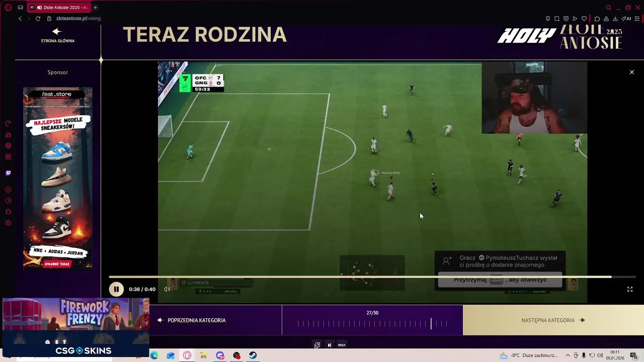Open the weather widget showing -8°C

[529, 355]
